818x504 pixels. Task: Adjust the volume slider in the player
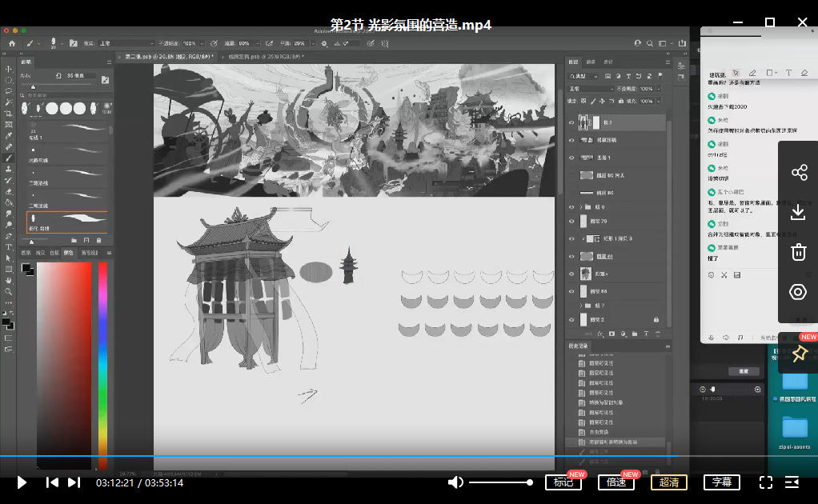[500, 482]
